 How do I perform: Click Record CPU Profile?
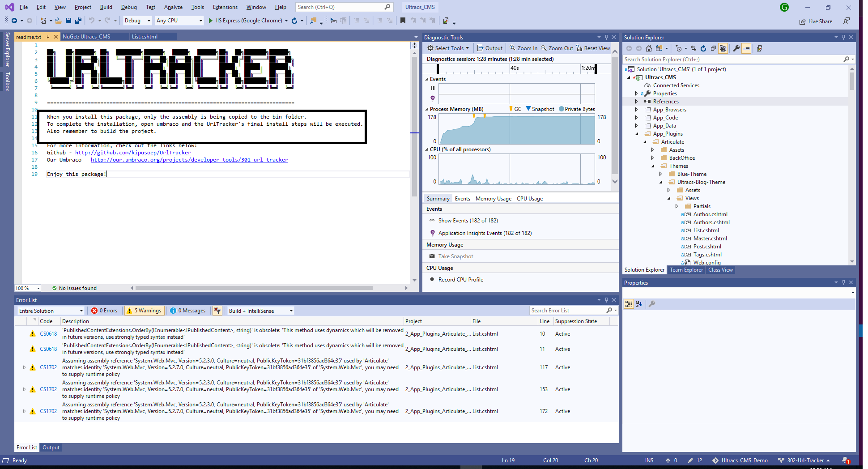coord(461,280)
